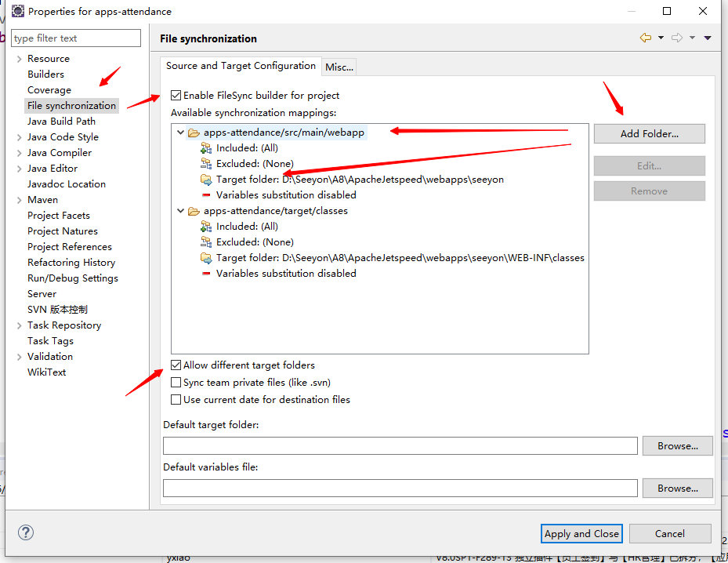
Task: Select Builders in the properties tree
Action: click(45, 74)
